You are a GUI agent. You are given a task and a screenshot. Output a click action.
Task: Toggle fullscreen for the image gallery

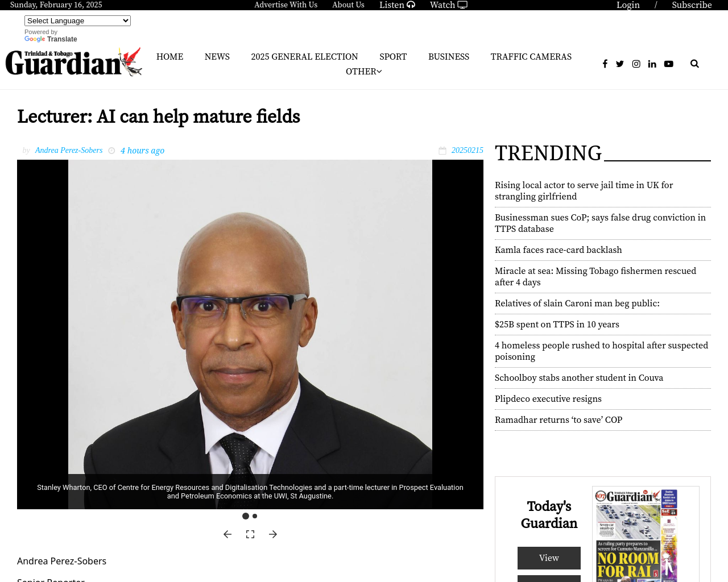point(250,534)
